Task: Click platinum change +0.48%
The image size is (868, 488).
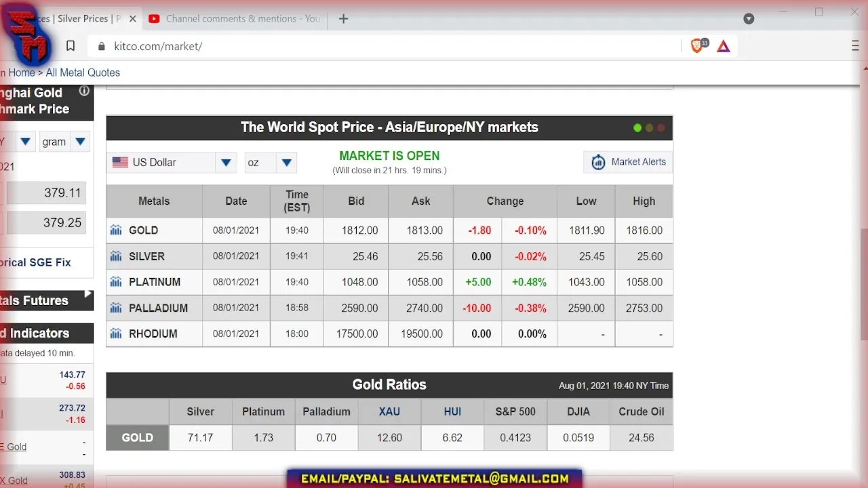Action: (529, 282)
